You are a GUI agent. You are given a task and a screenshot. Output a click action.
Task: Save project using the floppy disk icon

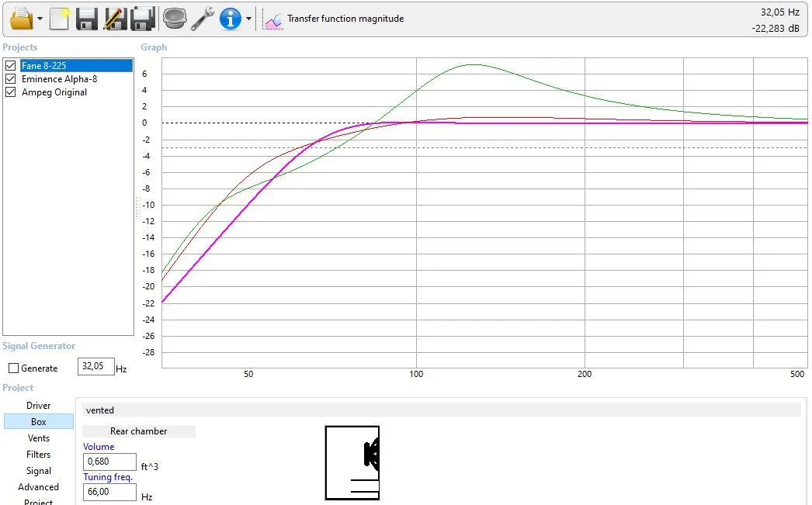87,19
